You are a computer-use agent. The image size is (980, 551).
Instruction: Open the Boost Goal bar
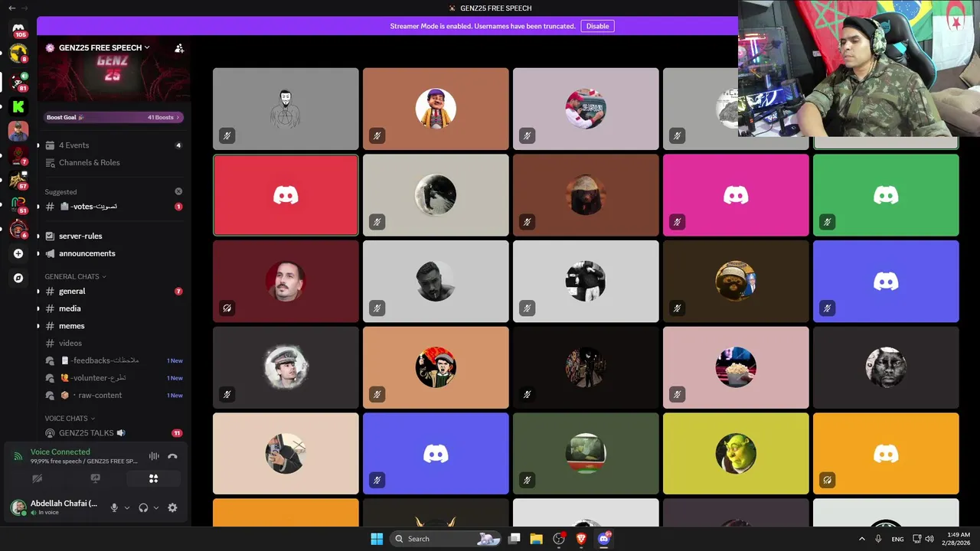click(113, 117)
